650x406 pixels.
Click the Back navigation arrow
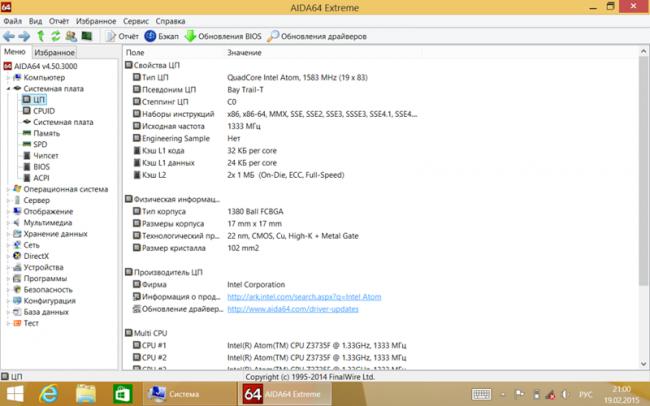pos(9,36)
